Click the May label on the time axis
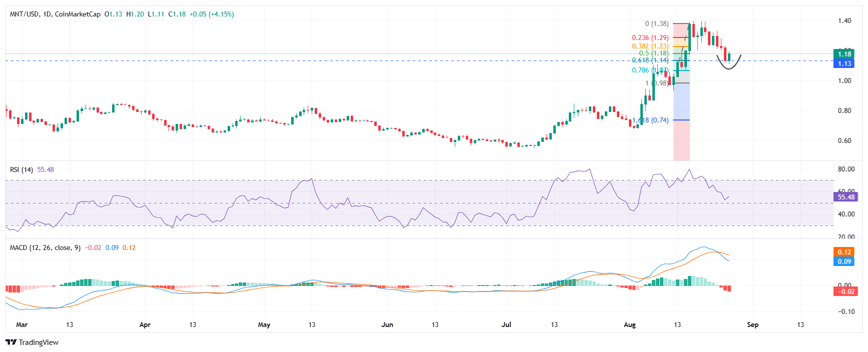Image resolution: width=868 pixels, height=352 pixels. pos(264,324)
